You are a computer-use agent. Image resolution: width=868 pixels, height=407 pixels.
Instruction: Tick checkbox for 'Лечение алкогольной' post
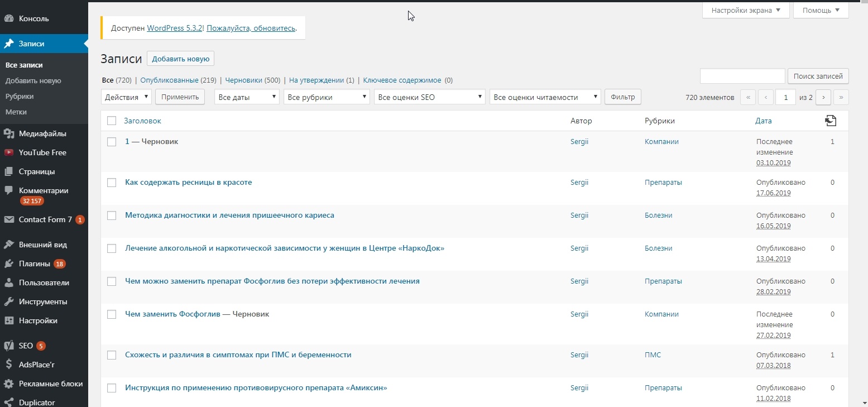pos(112,248)
